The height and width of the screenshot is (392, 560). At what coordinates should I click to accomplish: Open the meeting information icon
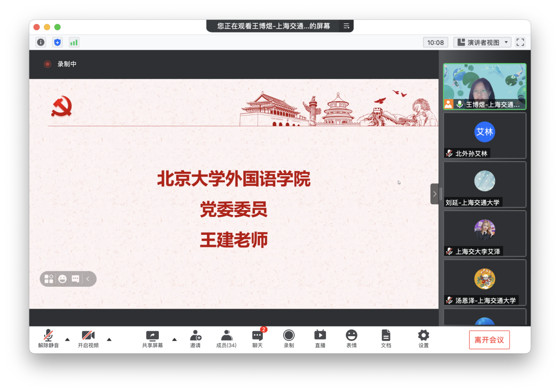click(41, 42)
